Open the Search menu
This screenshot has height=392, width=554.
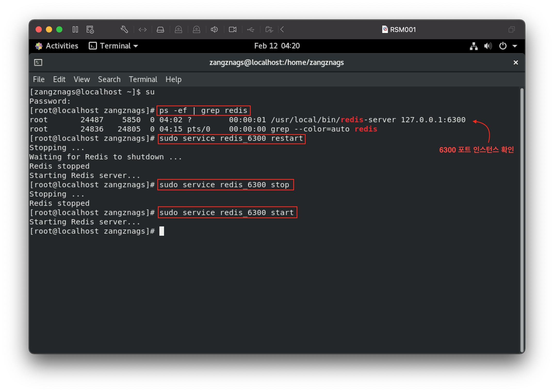pos(109,79)
